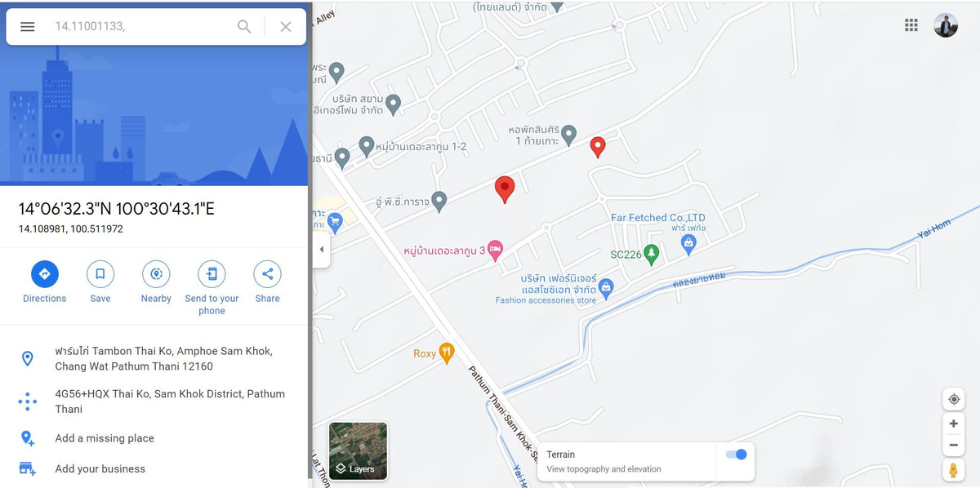Open the Layers thumbnail

point(358,450)
